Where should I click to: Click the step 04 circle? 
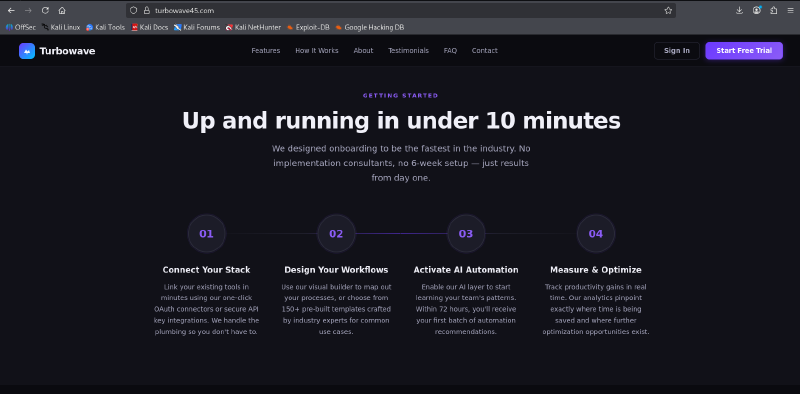point(596,234)
